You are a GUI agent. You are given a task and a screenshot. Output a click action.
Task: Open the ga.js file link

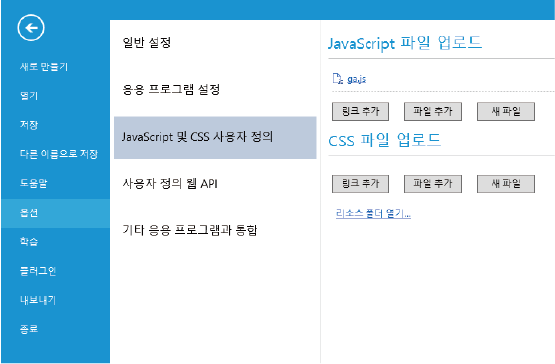point(356,79)
